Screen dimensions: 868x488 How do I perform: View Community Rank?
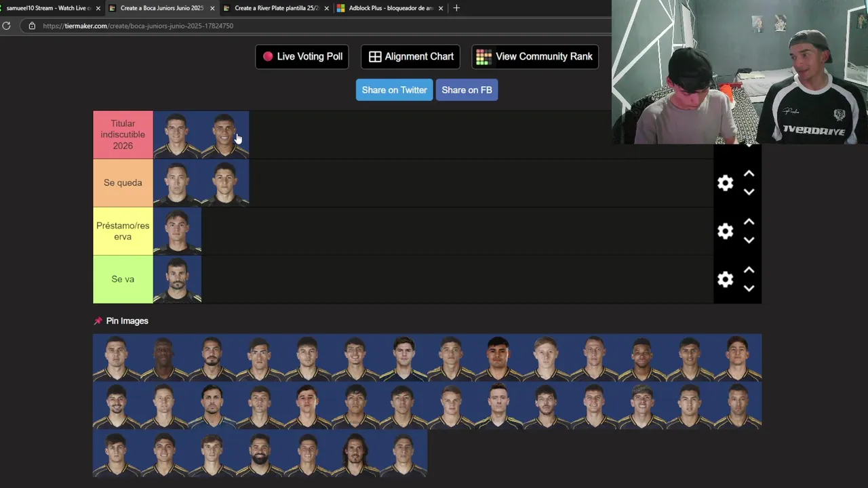[x=535, y=57]
